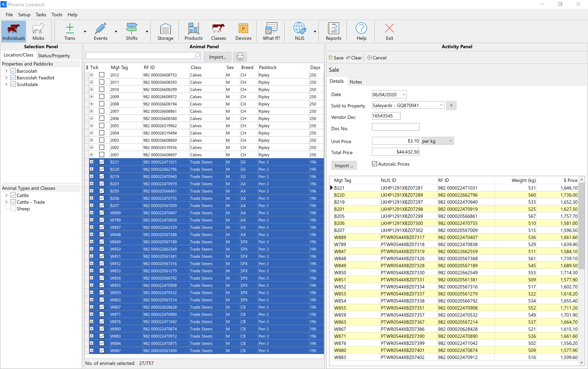Open the Storage icon
This screenshot has height=369, width=588.
(x=165, y=31)
